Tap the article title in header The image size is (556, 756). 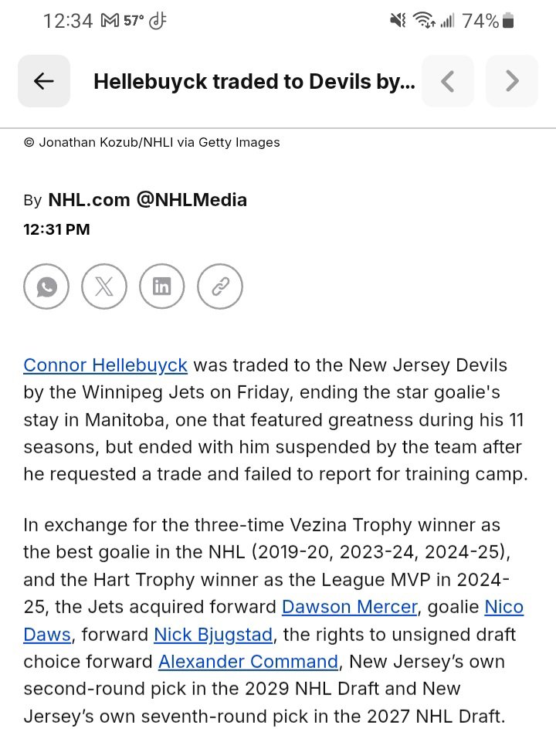pos(254,82)
